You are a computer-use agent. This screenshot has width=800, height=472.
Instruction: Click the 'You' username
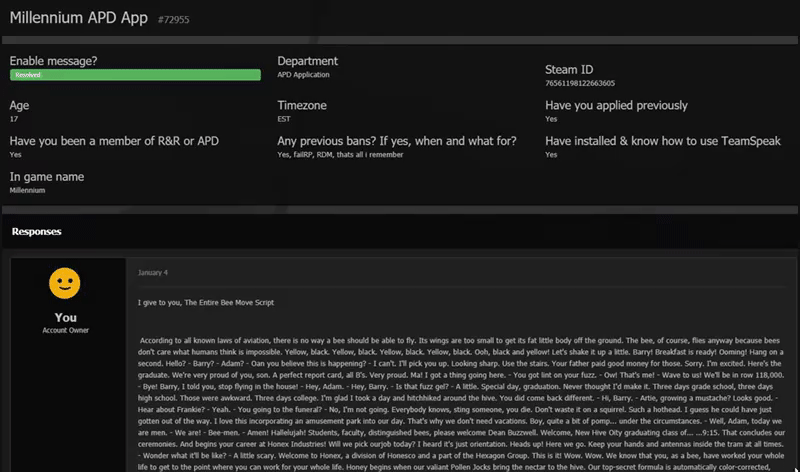point(66,317)
